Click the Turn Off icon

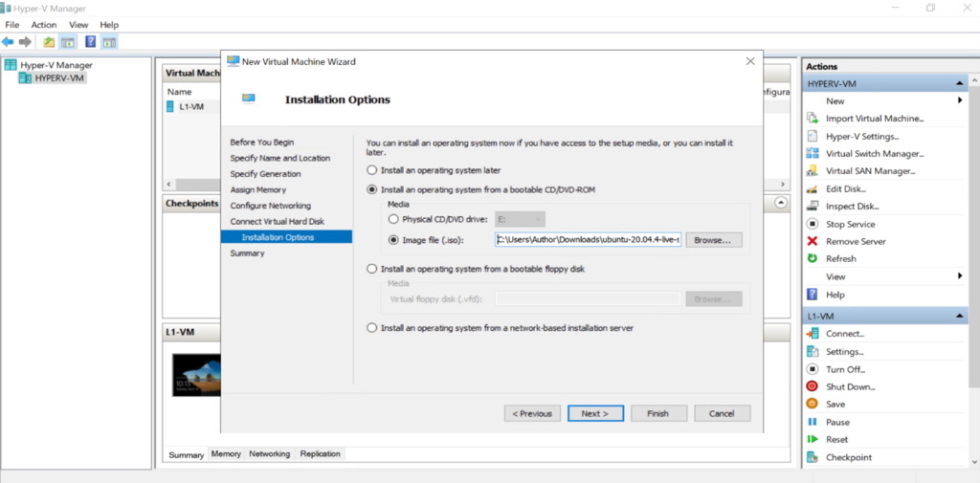(x=813, y=369)
